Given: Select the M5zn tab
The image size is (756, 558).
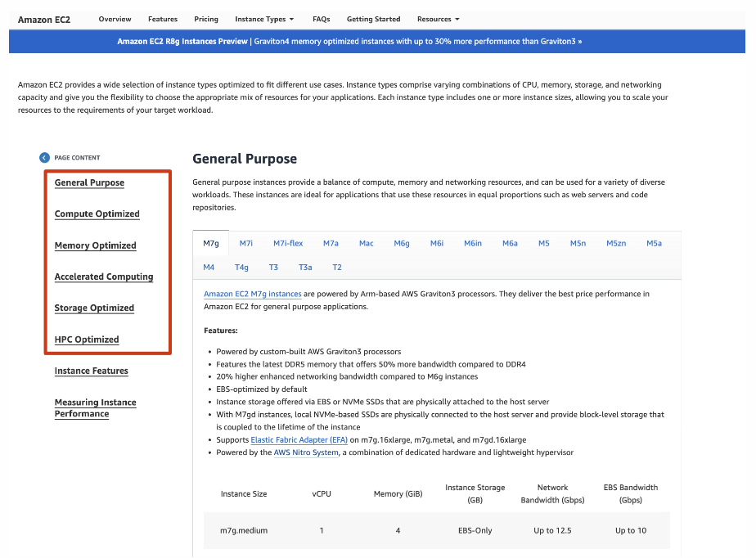Looking at the screenshot, I should [616, 243].
